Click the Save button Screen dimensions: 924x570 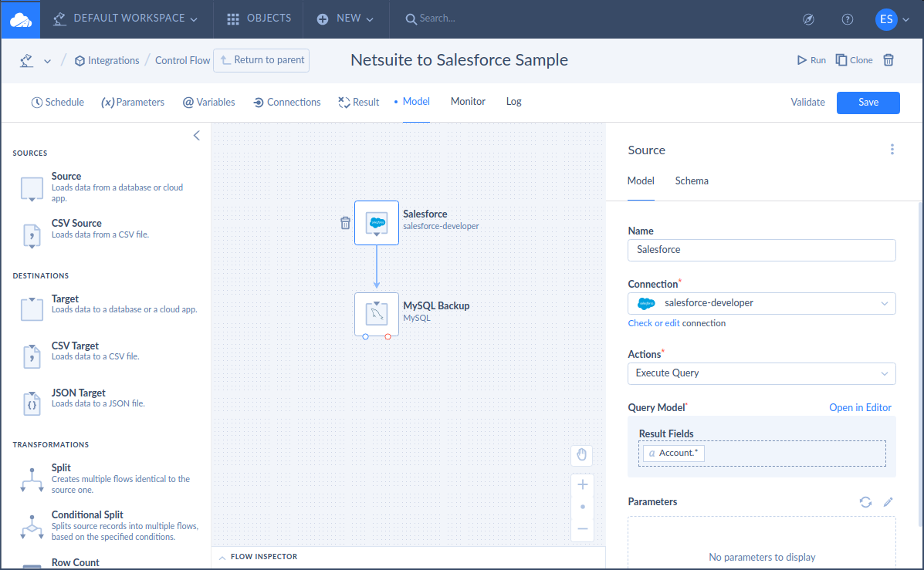[x=868, y=103]
